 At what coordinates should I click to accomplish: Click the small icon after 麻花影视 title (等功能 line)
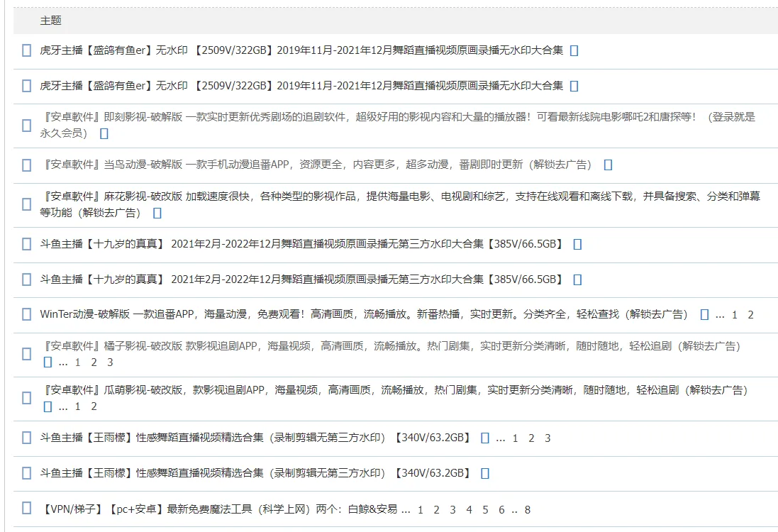click(x=157, y=213)
